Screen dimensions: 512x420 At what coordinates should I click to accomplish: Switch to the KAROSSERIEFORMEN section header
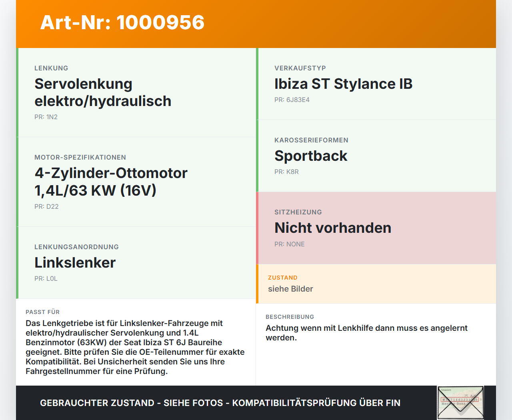(311, 140)
